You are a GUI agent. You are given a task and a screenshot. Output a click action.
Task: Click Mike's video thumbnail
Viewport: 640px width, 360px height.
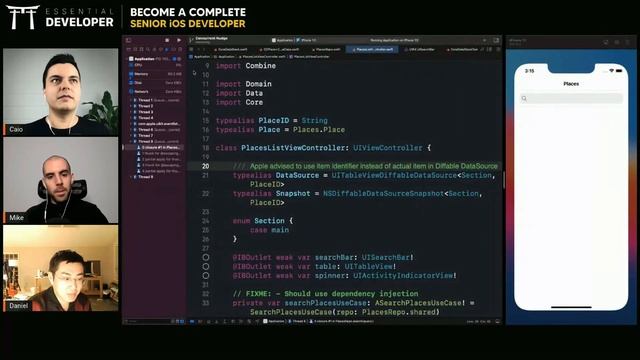[x=61, y=180]
